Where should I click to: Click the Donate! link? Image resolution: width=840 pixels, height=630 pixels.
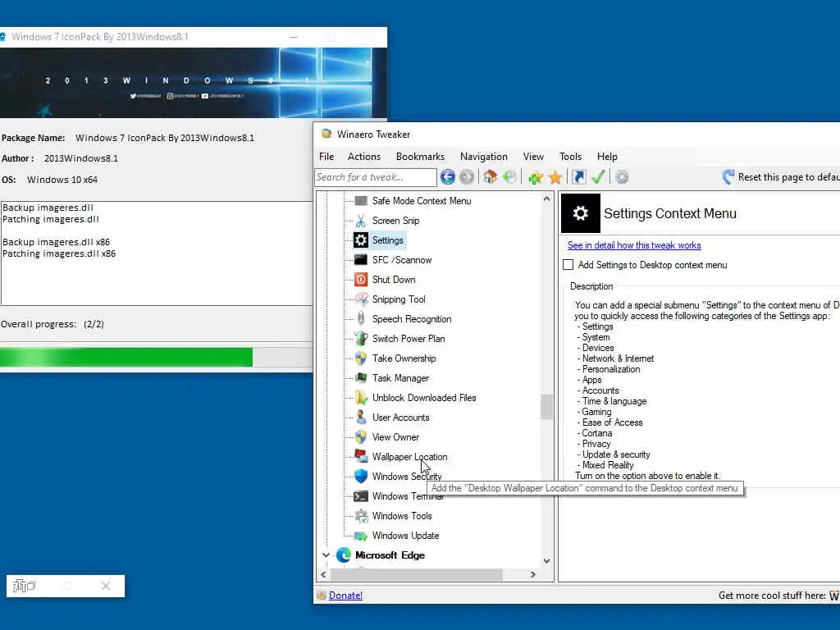(x=345, y=596)
